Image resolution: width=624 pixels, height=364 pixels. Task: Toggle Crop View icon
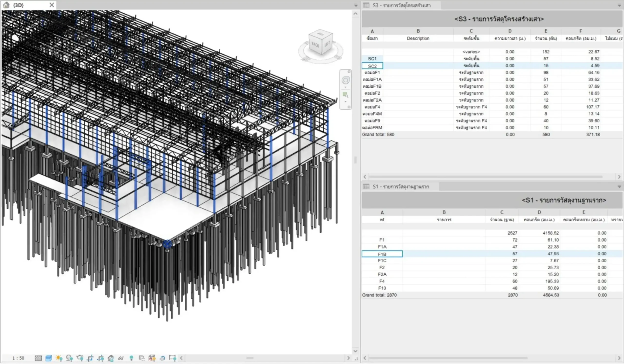(x=90, y=358)
